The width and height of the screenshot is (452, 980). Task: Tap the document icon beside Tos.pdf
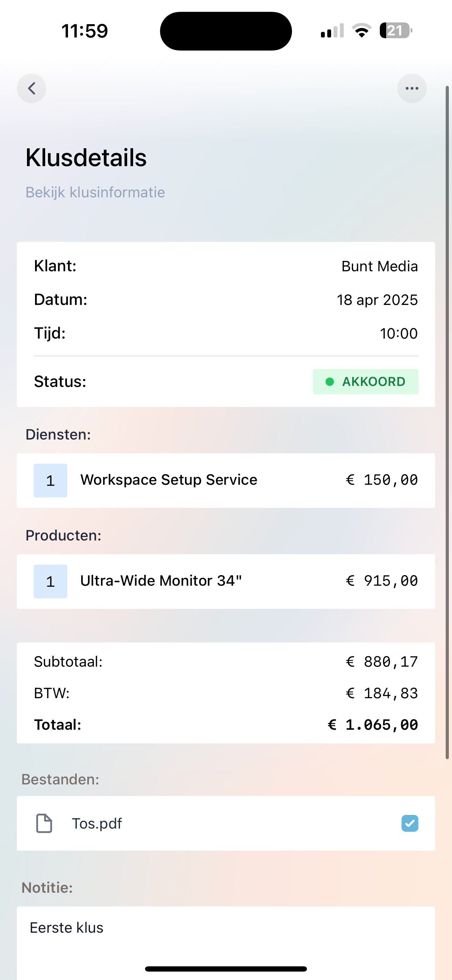pyautogui.click(x=44, y=823)
